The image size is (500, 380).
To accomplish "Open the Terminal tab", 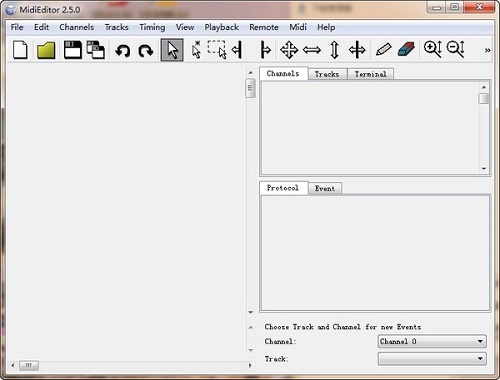I will tap(371, 74).
